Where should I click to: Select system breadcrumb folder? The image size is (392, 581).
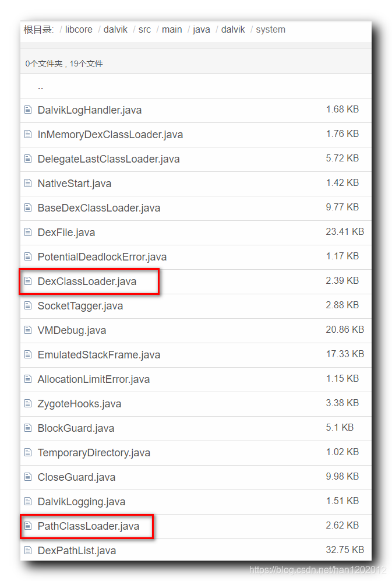(x=270, y=29)
